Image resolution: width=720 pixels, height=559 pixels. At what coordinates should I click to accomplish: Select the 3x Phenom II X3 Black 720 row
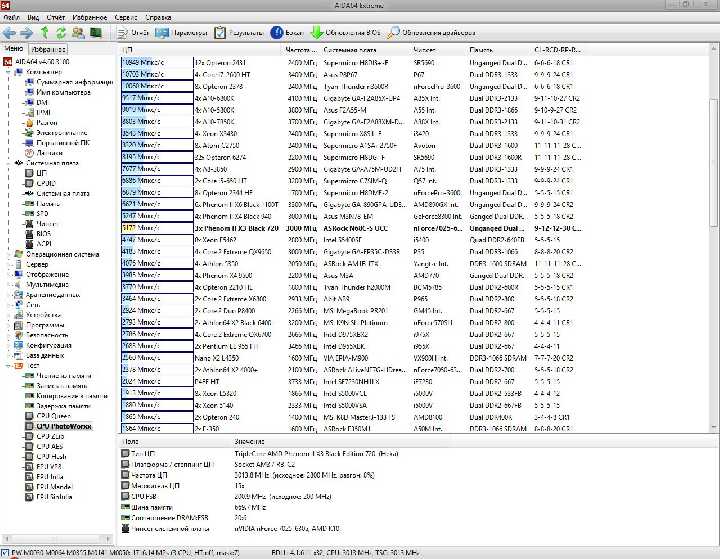pos(351,228)
